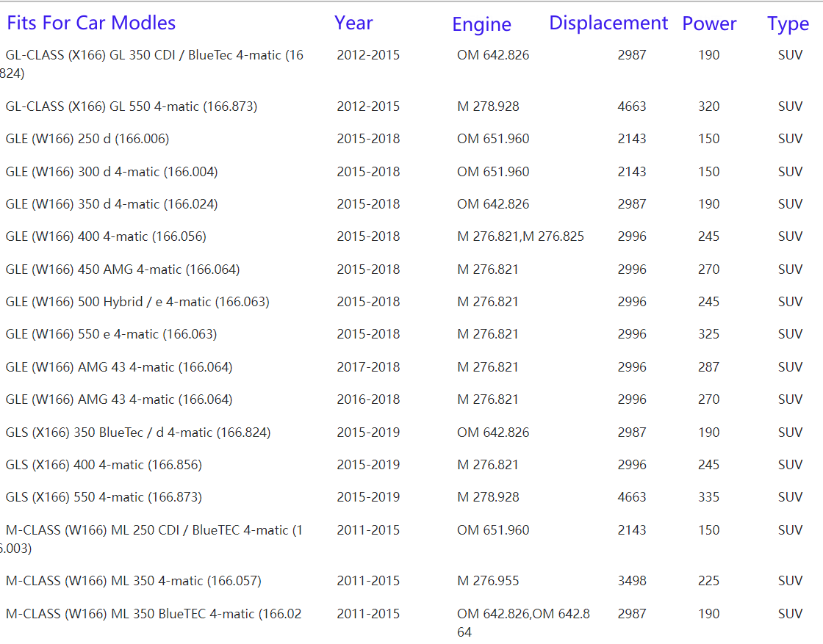Select the GLE 300 d 4-matic model name
The width and height of the screenshot is (823, 644).
pos(111,172)
